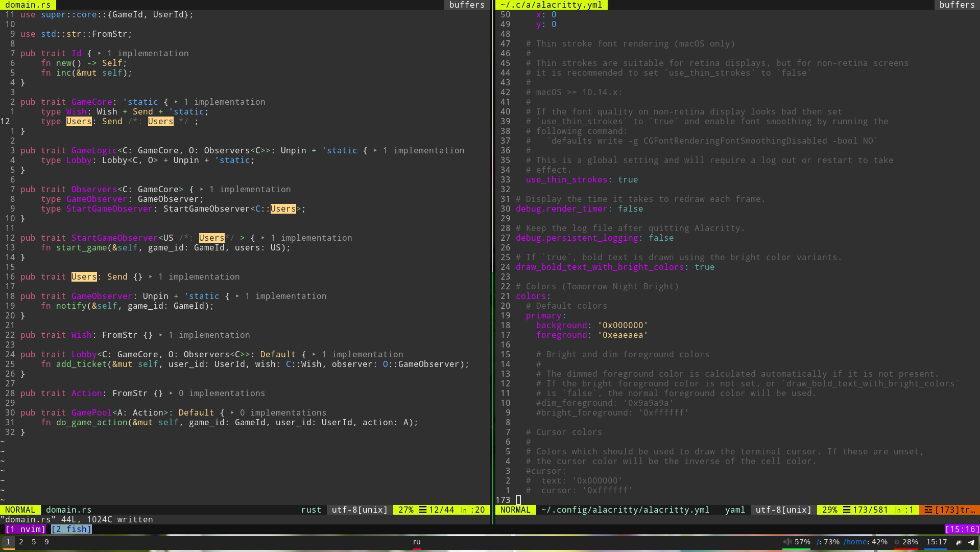The width and height of the screenshot is (980, 552).
Task: Click the /home: 42% disk usage indicator
Action: pyautogui.click(x=866, y=542)
